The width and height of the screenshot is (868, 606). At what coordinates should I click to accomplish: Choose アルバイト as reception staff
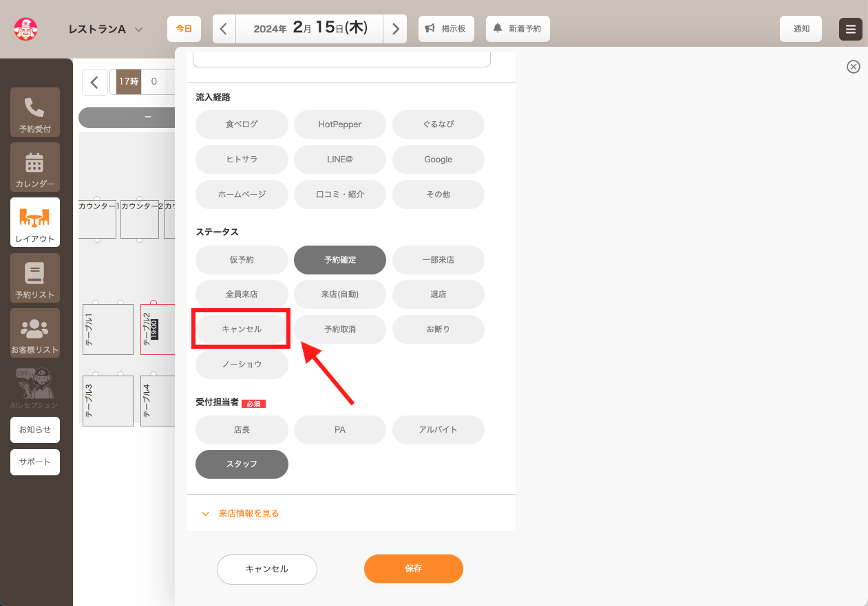[x=438, y=429]
